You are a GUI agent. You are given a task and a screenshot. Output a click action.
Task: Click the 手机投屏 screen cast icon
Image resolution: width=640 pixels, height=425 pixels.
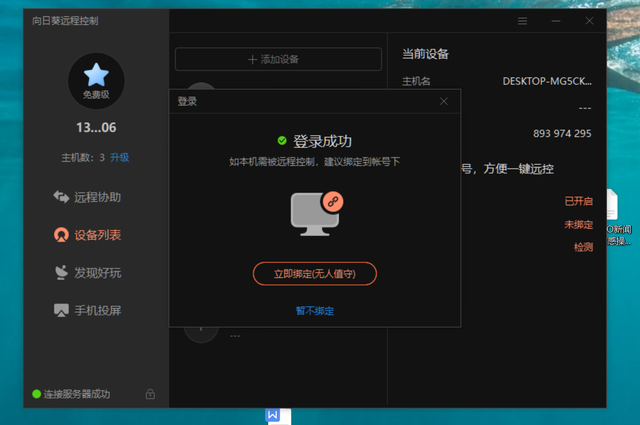click(61, 310)
